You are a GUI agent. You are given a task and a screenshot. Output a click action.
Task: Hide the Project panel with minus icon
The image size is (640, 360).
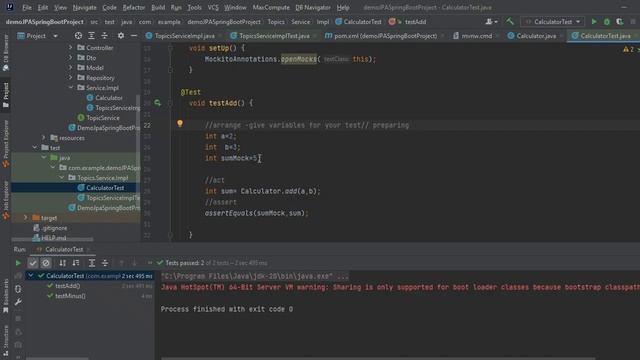pos(133,36)
